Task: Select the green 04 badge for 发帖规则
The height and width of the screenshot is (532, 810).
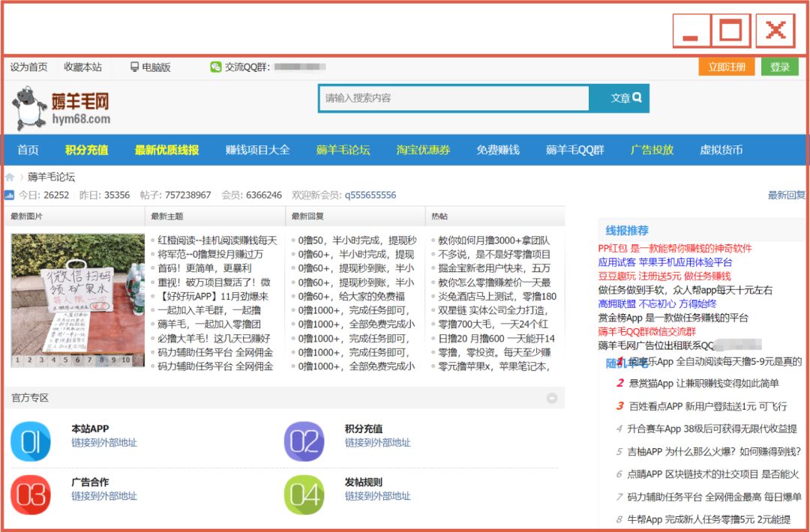Action: tap(302, 495)
